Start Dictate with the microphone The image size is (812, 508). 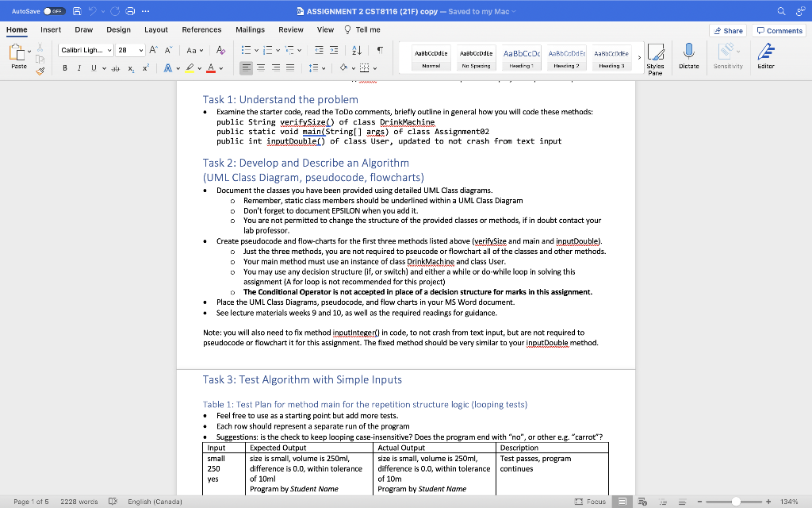tap(689, 56)
